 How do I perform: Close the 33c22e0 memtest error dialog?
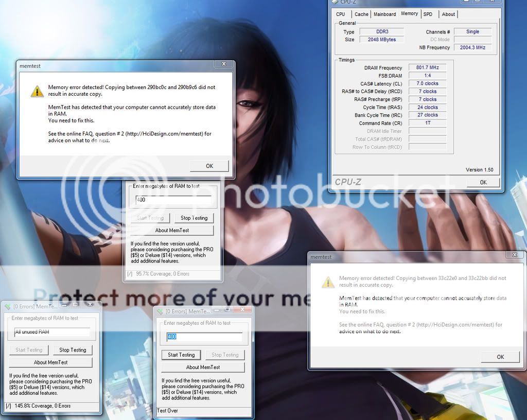click(x=515, y=255)
